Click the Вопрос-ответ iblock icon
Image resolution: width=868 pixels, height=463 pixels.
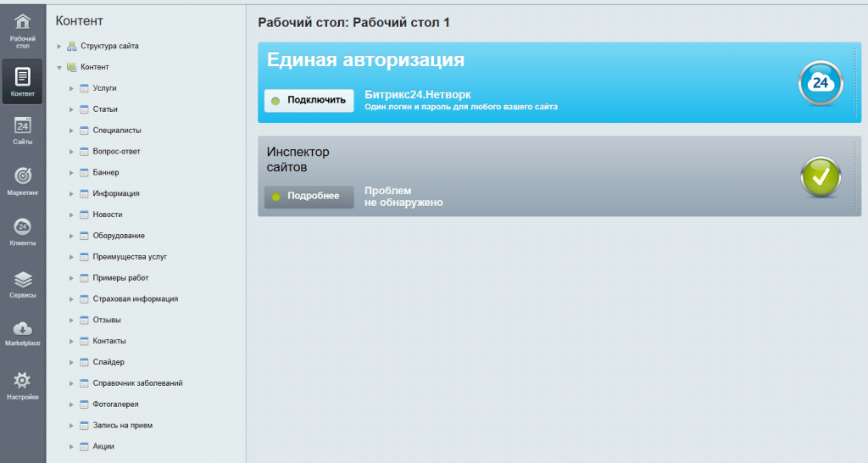(x=84, y=151)
